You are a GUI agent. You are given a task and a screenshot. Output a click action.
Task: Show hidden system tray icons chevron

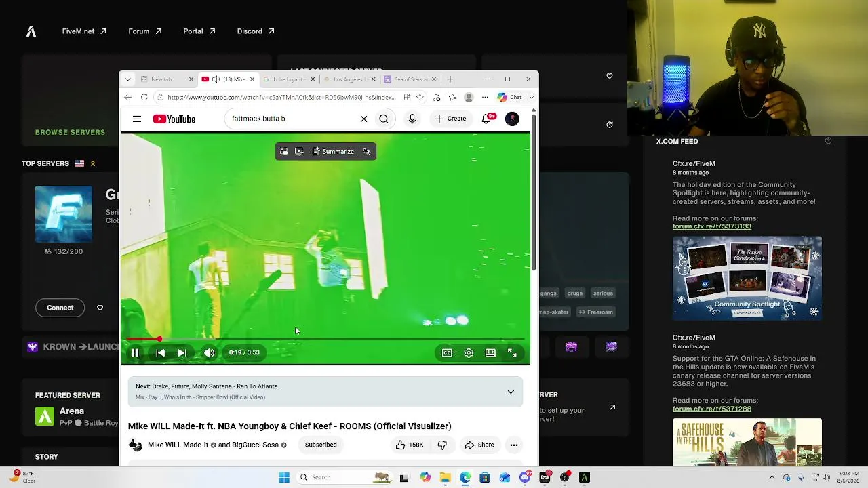click(772, 477)
